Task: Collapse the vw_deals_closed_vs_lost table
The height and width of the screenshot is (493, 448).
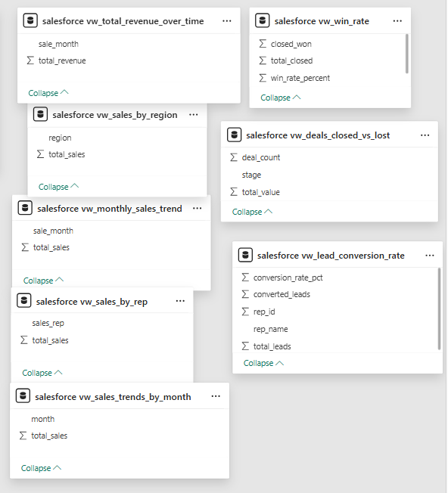Action: [x=252, y=212]
